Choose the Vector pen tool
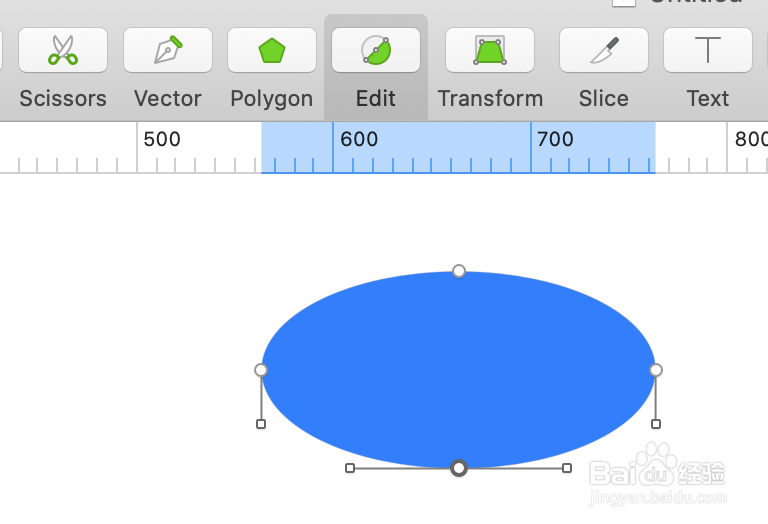This screenshot has width=768, height=524. coord(168,50)
